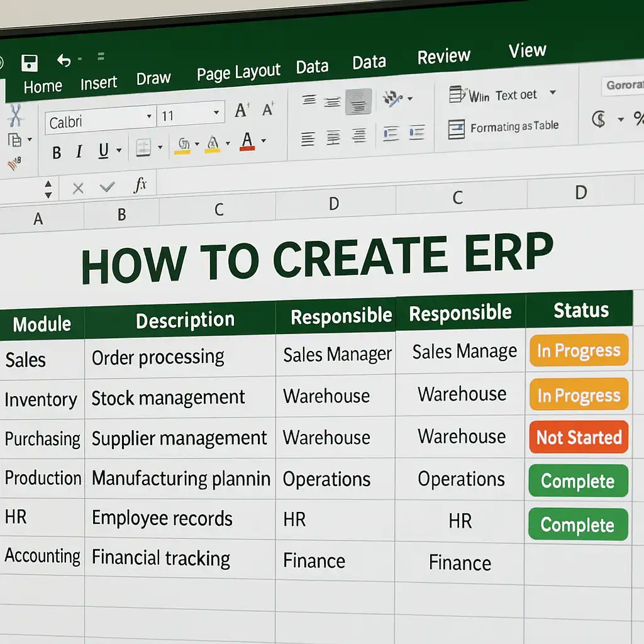Viewport: 644px width, 644px height.
Task: Expand the red font color dropdown arrow
Action: click(263, 140)
